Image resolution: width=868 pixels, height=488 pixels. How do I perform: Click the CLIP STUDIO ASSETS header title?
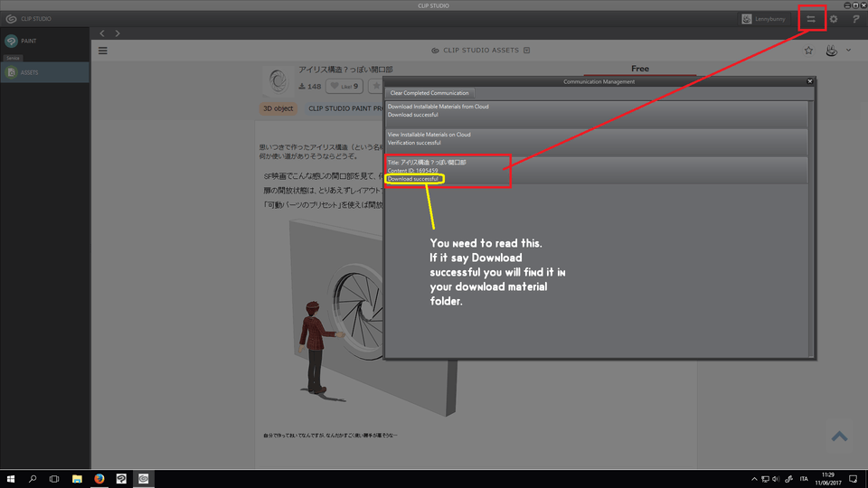481,51
